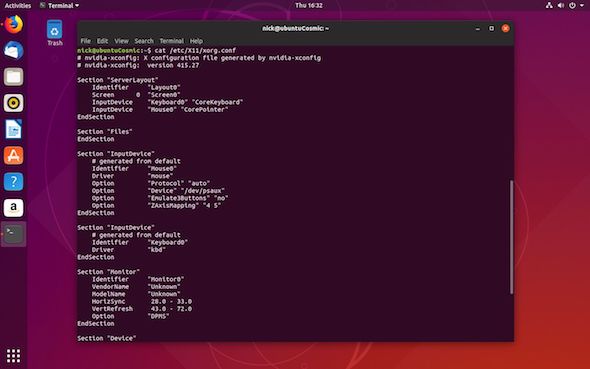The height and width of the screenshot is (369, 590).
Task: Open the Edit menu
Action: click(102, 41)
